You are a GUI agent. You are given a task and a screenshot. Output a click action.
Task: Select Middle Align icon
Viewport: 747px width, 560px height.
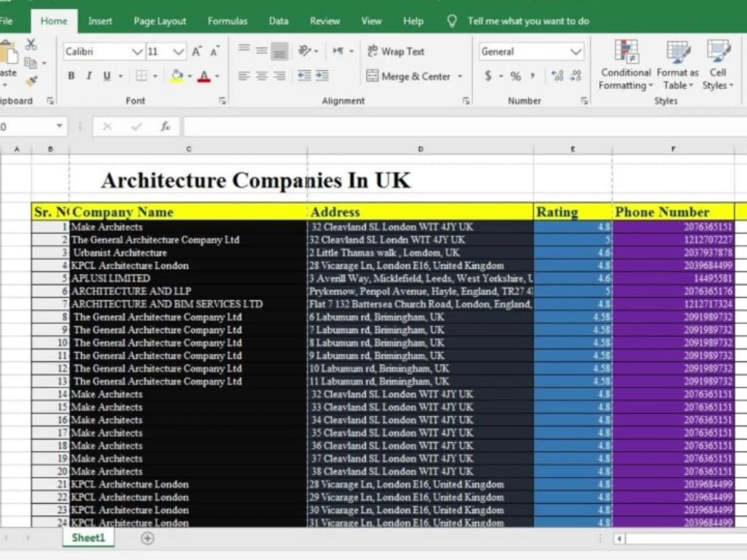(x=261, y=51)
